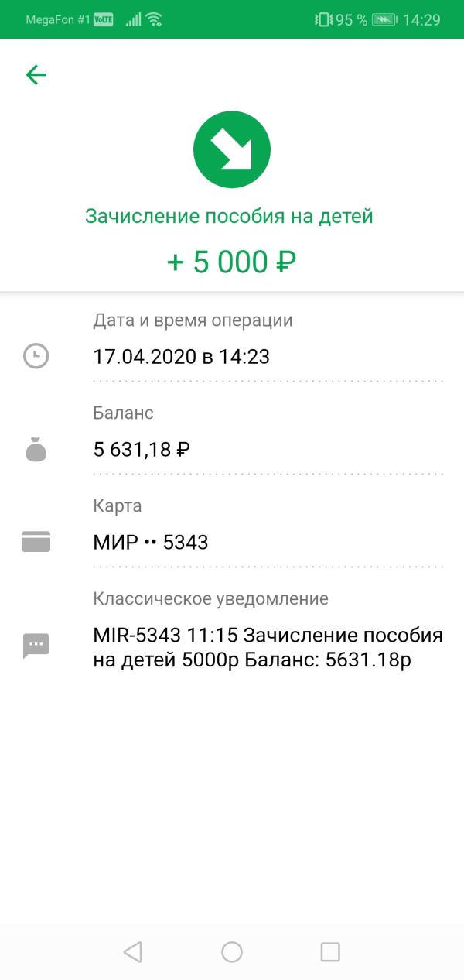Tap the green back arrow
Screen dimensions: 464x980
point(36,74)
